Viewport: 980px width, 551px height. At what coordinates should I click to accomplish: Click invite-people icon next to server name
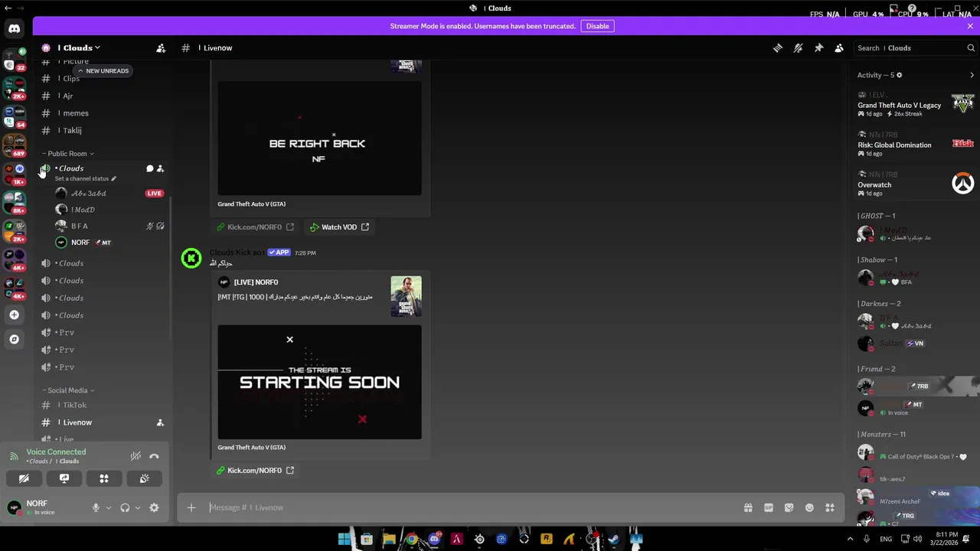click(x=161, y=47)
